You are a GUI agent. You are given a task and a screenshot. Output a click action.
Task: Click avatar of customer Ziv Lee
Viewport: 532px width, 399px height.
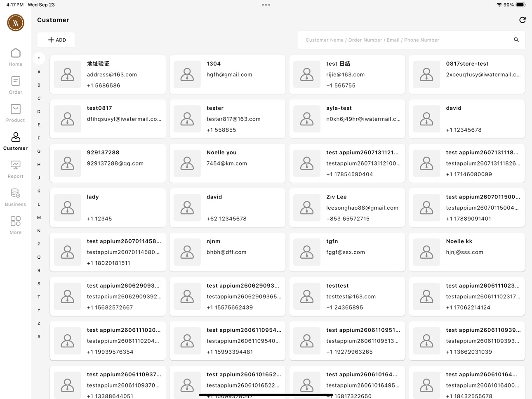click(307, 208)
